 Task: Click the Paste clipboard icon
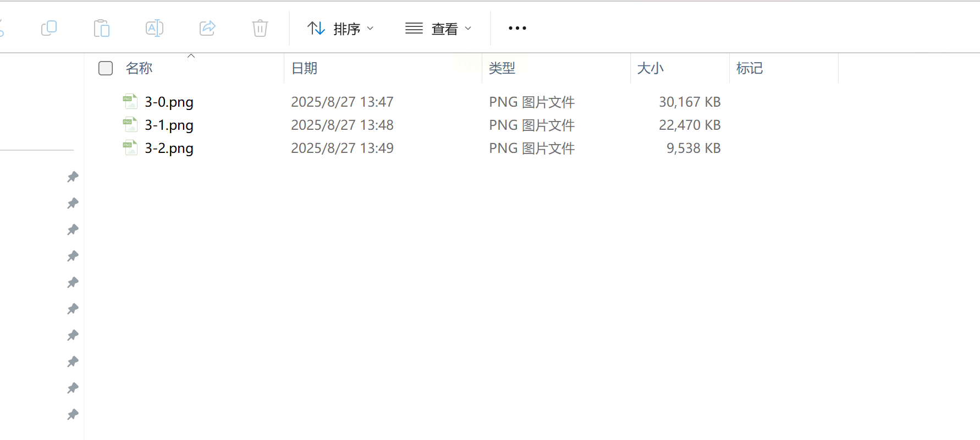tap(102, 28)
